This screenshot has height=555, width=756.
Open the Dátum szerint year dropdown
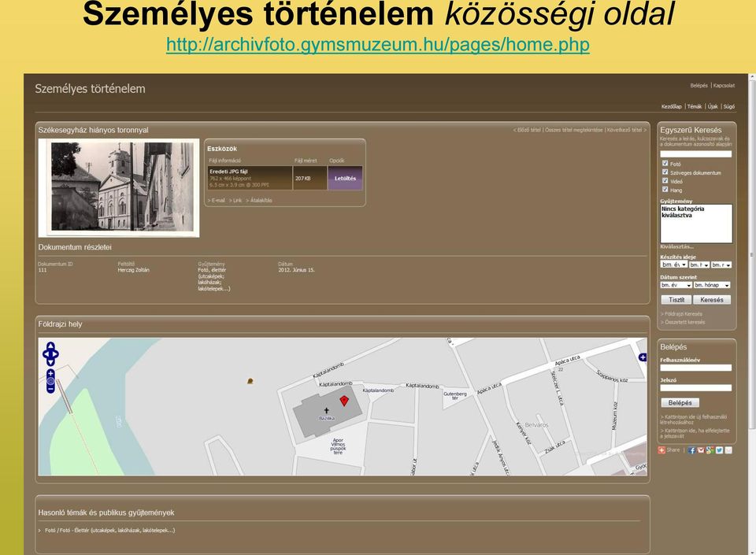coord(676,285)
